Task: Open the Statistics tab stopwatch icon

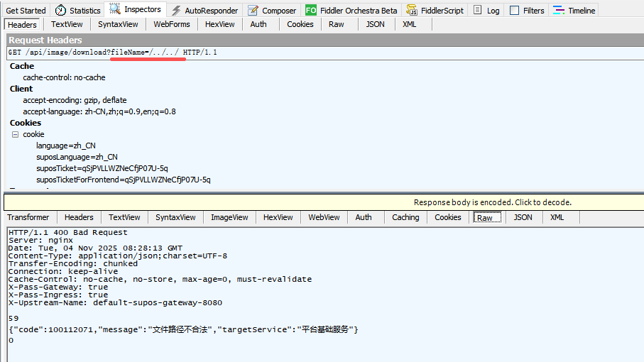Action: [60, 11]
